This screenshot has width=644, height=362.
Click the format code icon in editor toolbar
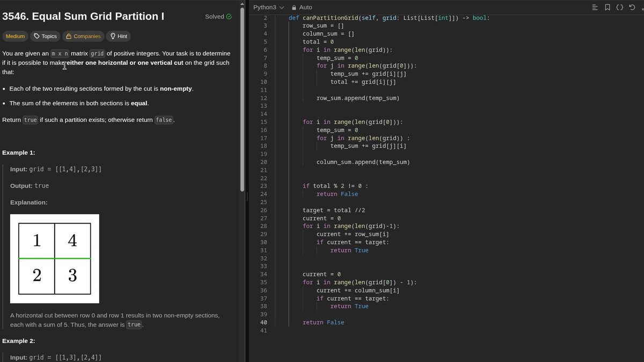click(595, 8)
